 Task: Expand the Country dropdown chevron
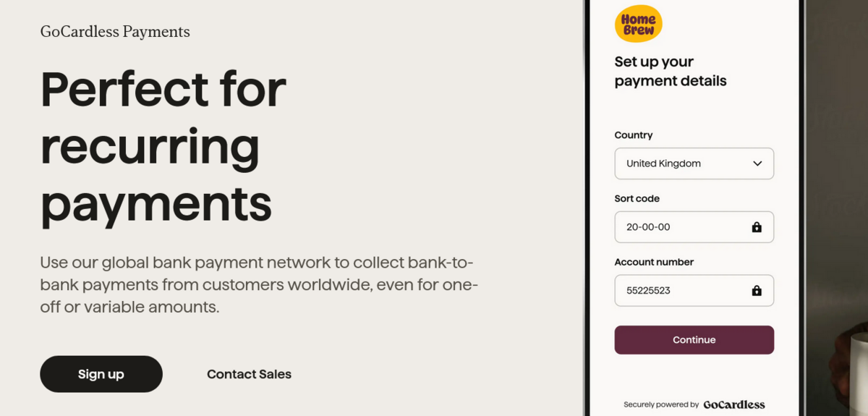point(757,164)
